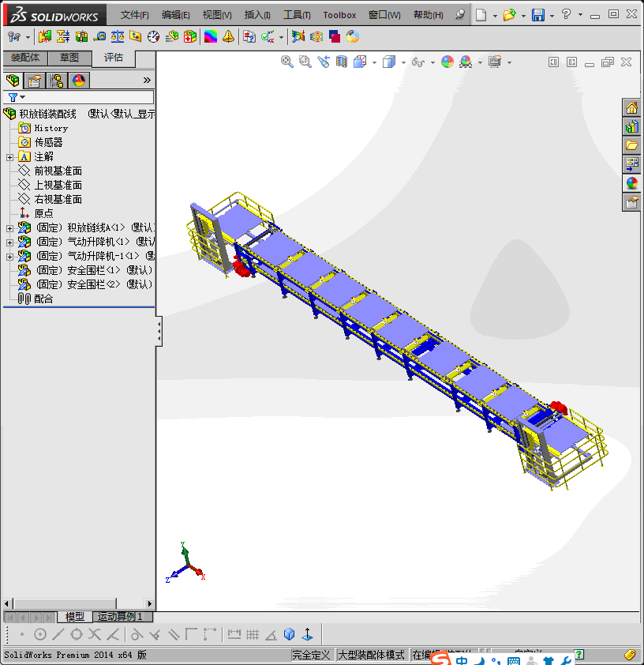Select Zoom to Area tool
Screen dimensions: 644x665
(x=305, y=62)
